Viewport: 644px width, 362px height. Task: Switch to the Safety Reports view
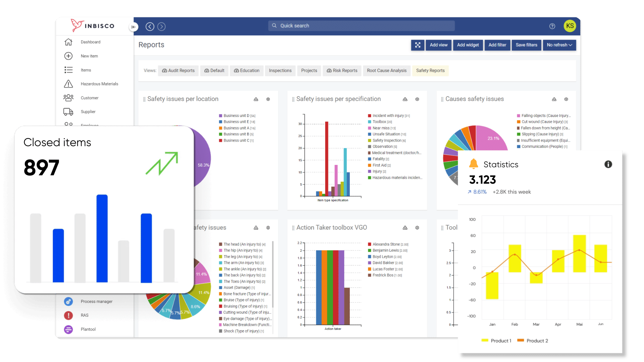(430, 70)
